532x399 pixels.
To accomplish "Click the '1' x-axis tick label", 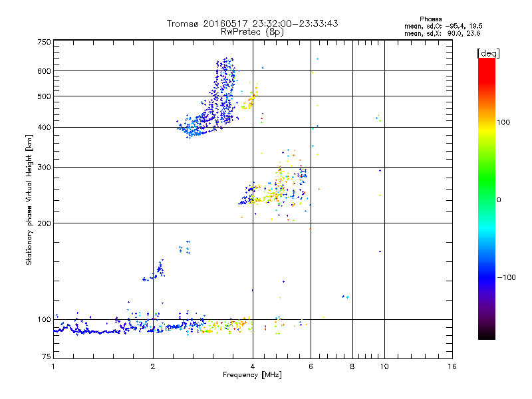I will click(53, 366).
